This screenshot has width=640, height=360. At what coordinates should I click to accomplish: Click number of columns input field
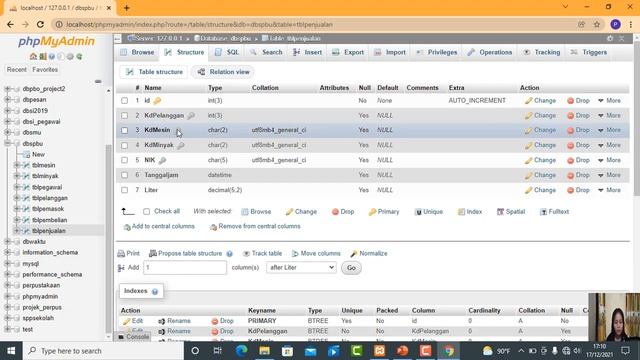[184, 268]
